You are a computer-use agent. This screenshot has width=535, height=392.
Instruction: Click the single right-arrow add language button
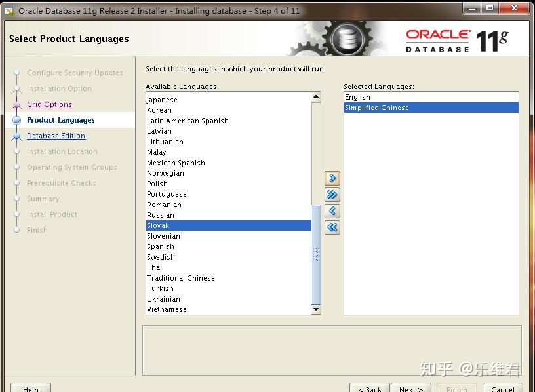point(332,178)
